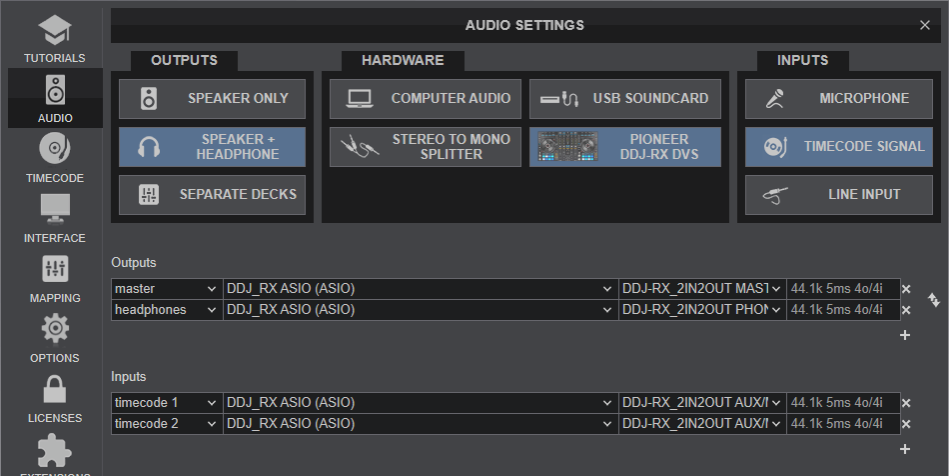The image size is (949, 476).
Task: Open the Mapping settings
Action: 54,279
